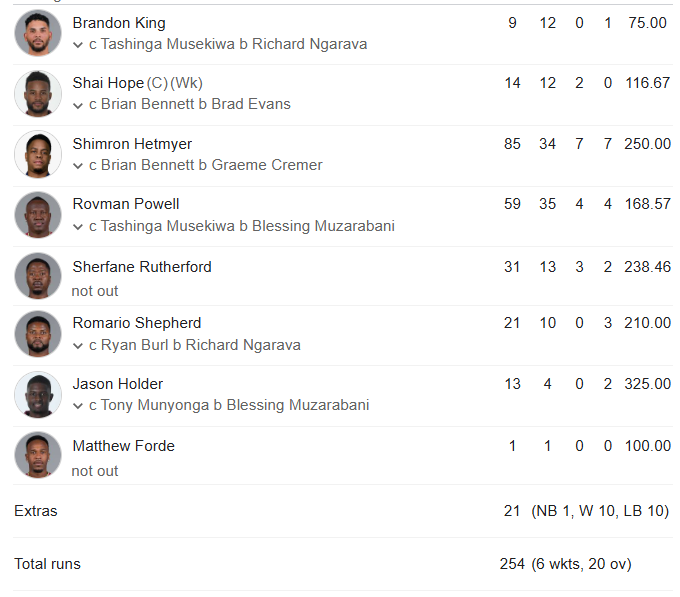The height and width of the screenshot is (597, 680).
Task: Click Romario Shepherd's player photo
Action: pyautogui.click(x=38, y=334)
